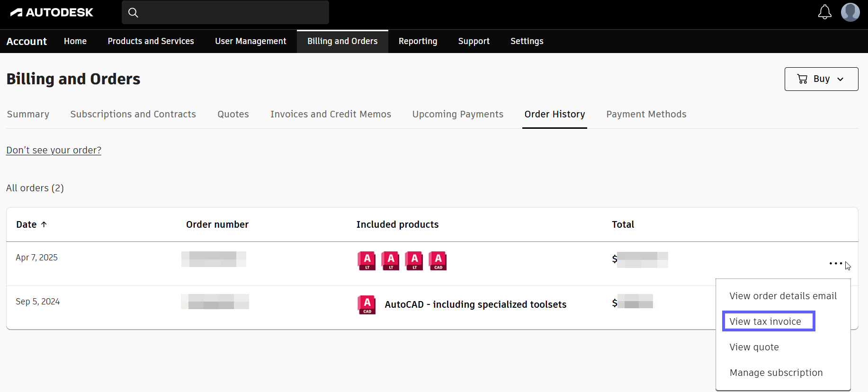The image size is (868, 392).
Task: Click the search magnifier icon
Action: pos(134,13)
